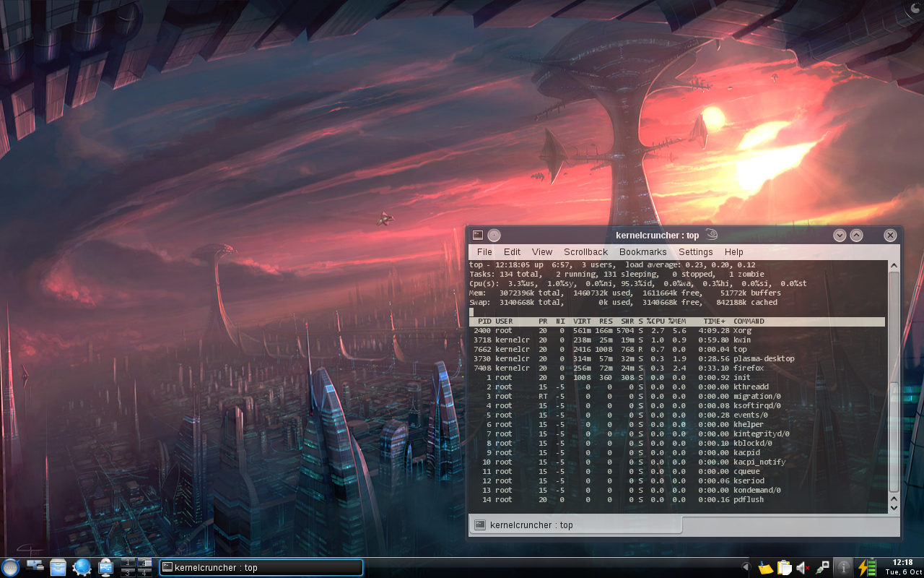Click the pdflush process name

tap(749, 500)
